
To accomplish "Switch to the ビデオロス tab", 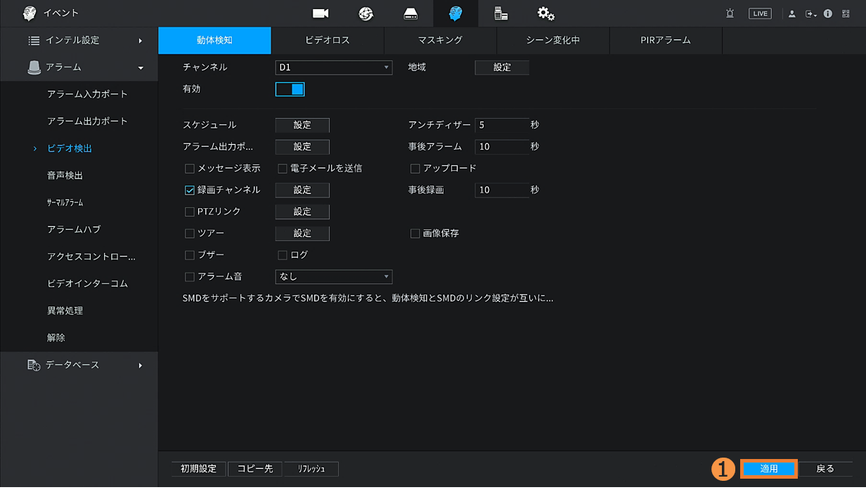I will [x=328, y=40].
